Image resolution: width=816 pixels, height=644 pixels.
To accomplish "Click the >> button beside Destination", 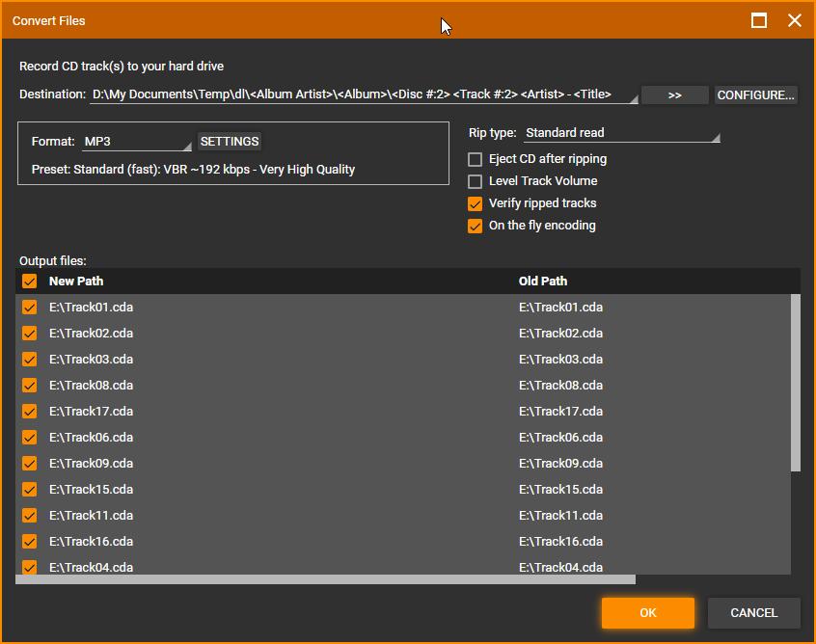I will (x=675, y=95).
